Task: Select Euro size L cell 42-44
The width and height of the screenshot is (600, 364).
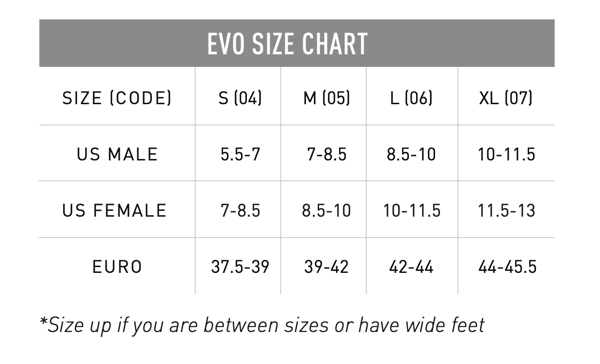Action: tap(411, 267)
